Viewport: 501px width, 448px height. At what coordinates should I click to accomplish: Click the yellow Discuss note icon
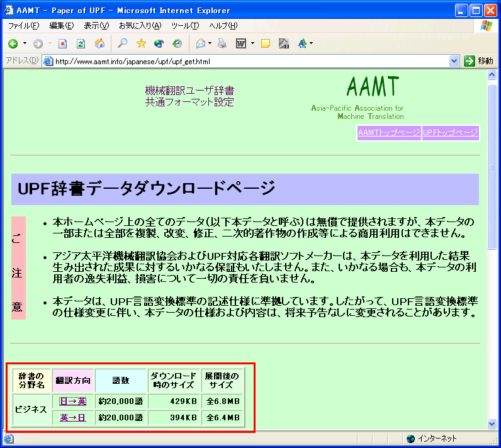tap(266, 43)
